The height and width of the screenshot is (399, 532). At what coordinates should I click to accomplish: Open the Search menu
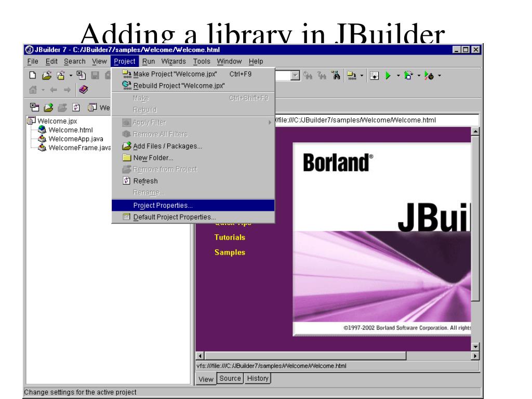[x=75, y=61]
